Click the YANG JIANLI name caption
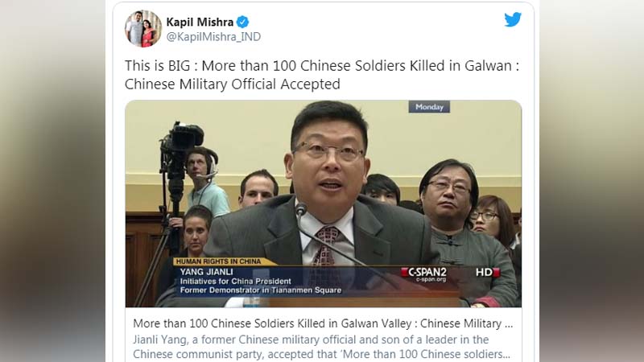 pyautogui.click(x=207, y=272)
